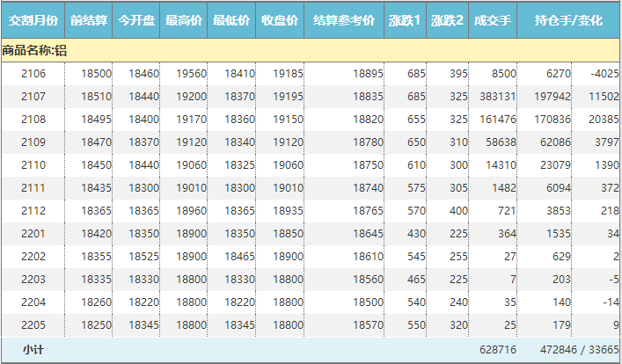Viewport: 622px width, 364px height.
Task: Select subtotal volume 628716
Action: pos(498,350)
